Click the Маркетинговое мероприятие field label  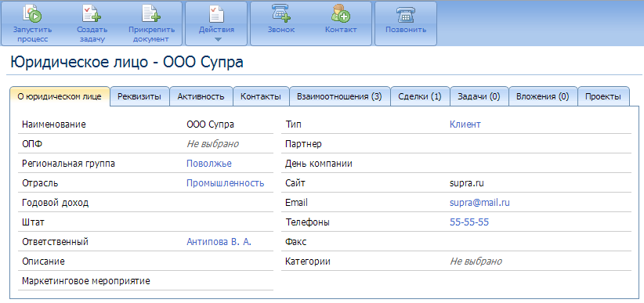86,281
